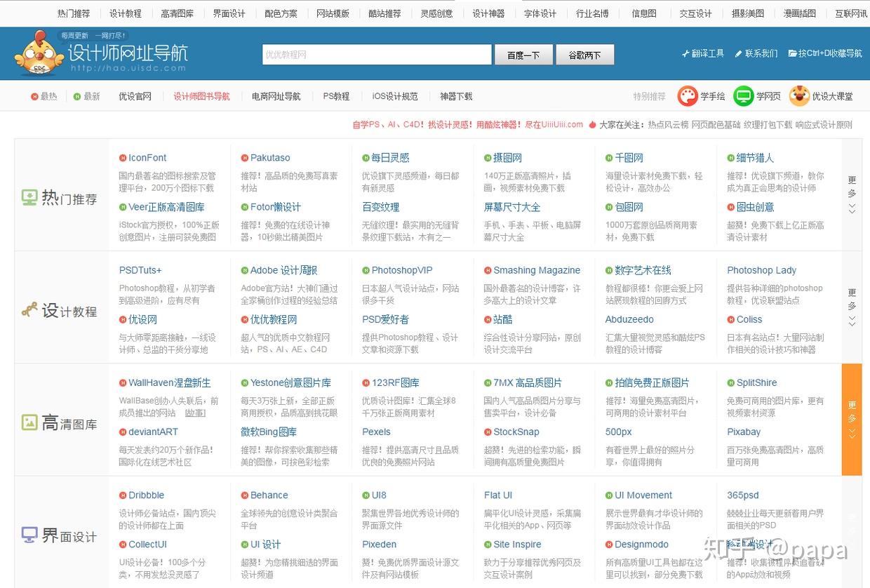Switch to the 设计师图书导航 tab
The height and width of the screenshot is (588, 870).
coord(201,97)
